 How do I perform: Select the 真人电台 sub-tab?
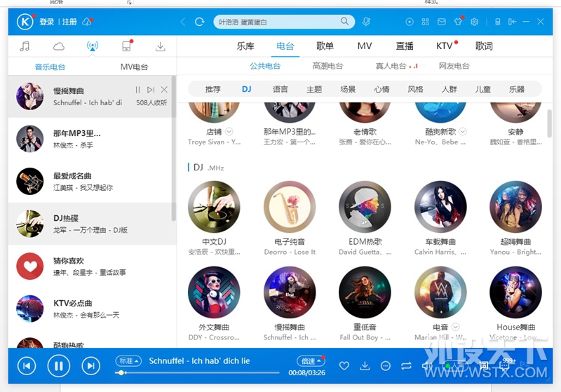click(391, 66)
